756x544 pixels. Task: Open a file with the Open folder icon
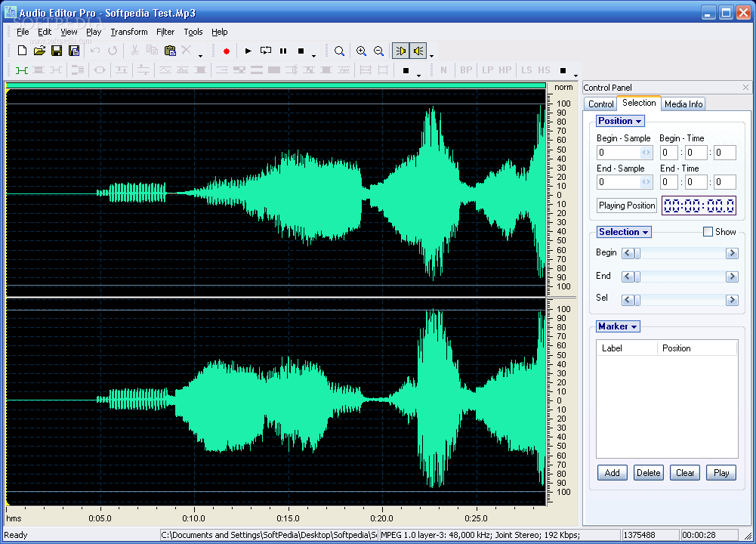39,51
